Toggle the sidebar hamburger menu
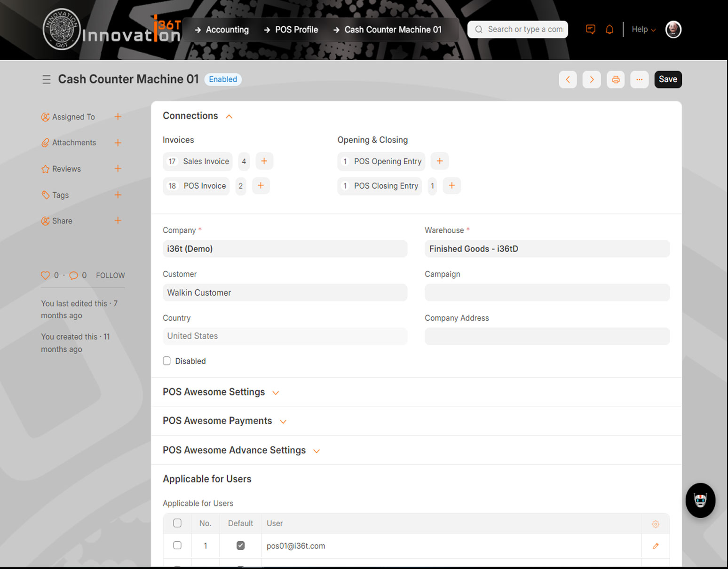The image size is (728, 569). point(46,79)
